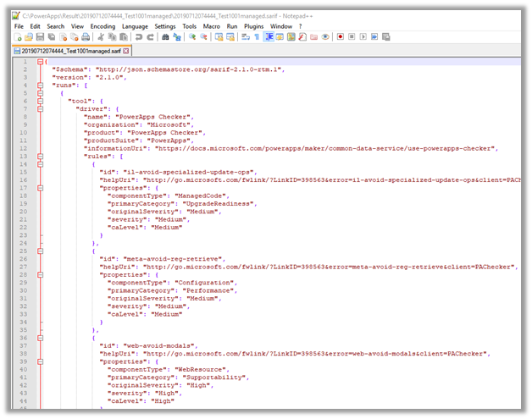Click the Play macro toolbar icon
532x419 pixels.
pyautogui.click(x=363, y=37)
